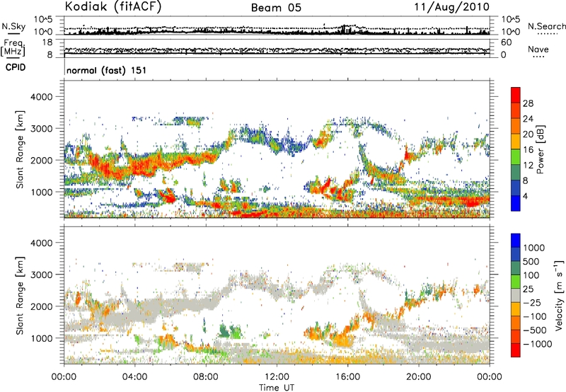Image resolution: width=566 pixels, height=392 pixels.
Task: Click the 'Beam 05' label
Action: tap(276, 8)
